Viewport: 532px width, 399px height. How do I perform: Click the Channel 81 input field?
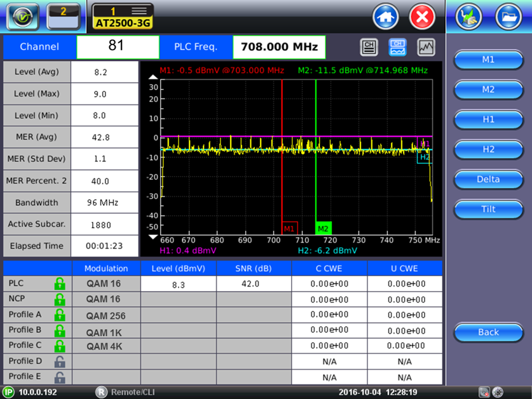[x=118, y=47]
